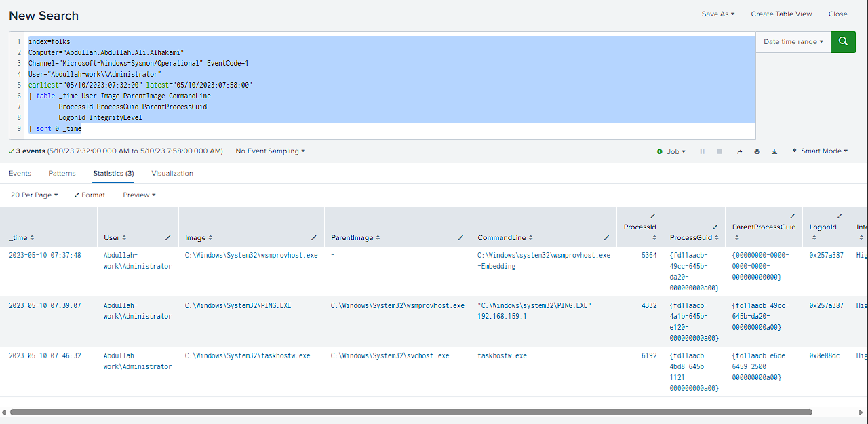This screenshot has height=424, width=868.
Task: Click the pencil icon above ProcessId header
Action: [653, 216]
